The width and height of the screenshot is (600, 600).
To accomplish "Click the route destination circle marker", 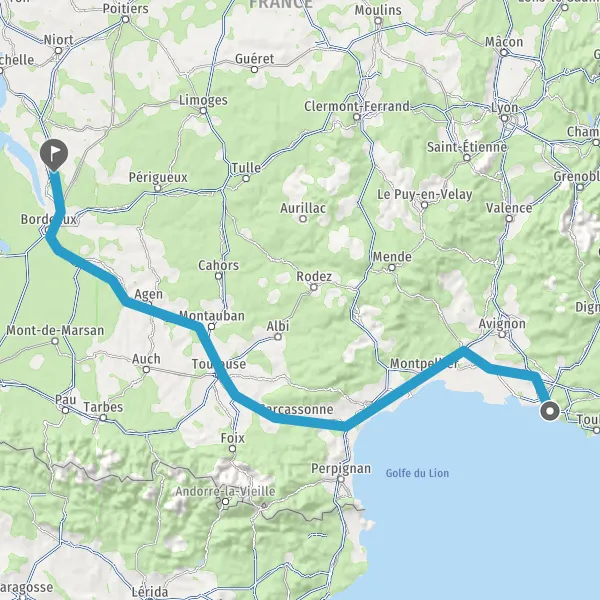I will [x=550, y=412].
